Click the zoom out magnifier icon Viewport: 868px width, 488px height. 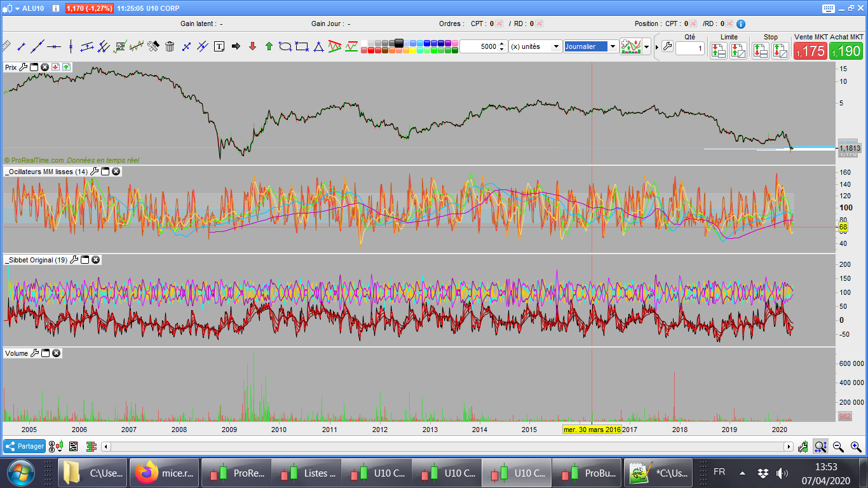click(x=838, y=447)
